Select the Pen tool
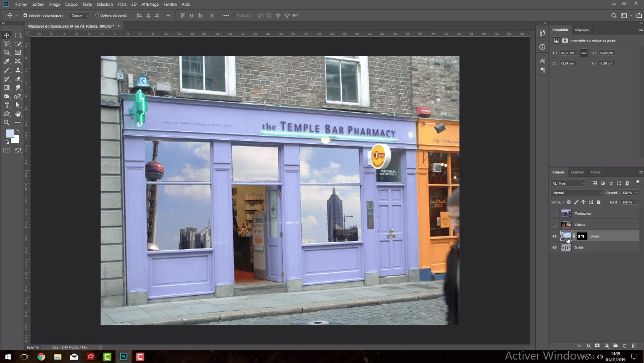Image resolution: width=644 pixels, height=363 pixels. coord(18,97)
